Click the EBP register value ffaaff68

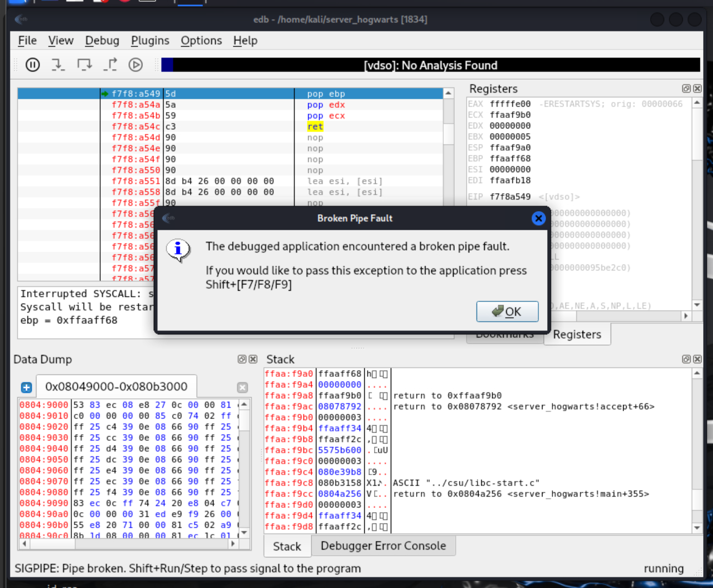[x=510, y=159]
